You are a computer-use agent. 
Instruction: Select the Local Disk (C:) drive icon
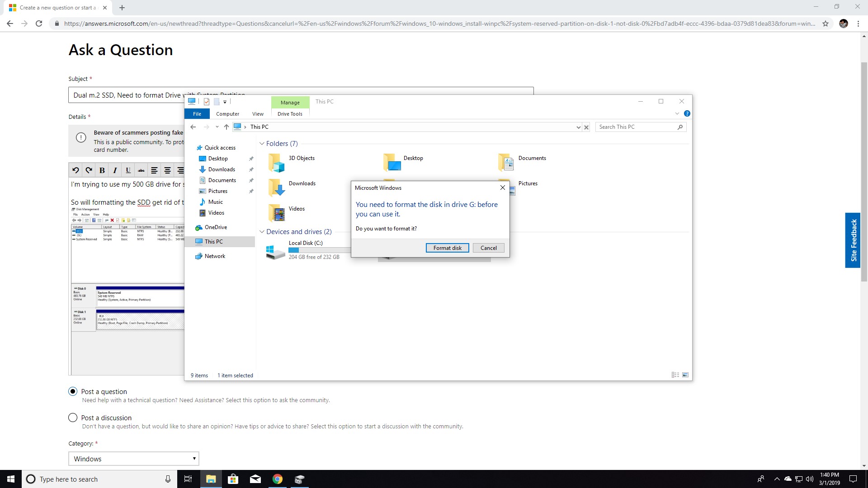tap(275, 252)
